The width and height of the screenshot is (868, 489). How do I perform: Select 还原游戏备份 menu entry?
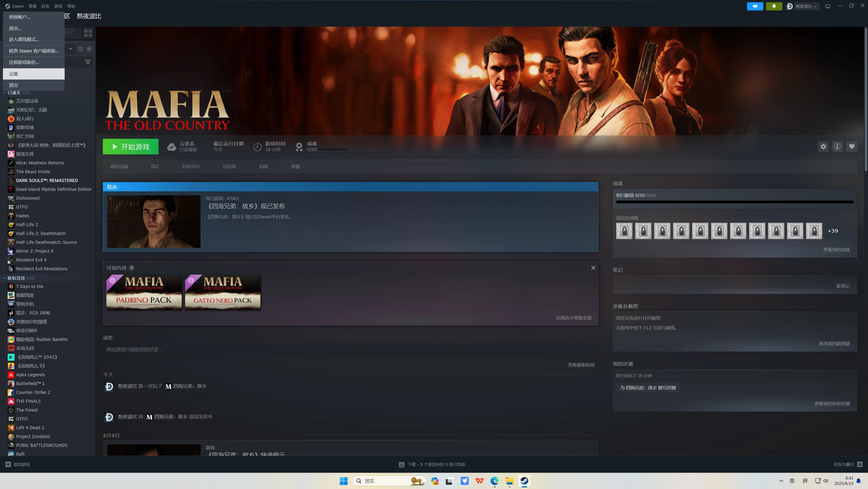point(33,62)
